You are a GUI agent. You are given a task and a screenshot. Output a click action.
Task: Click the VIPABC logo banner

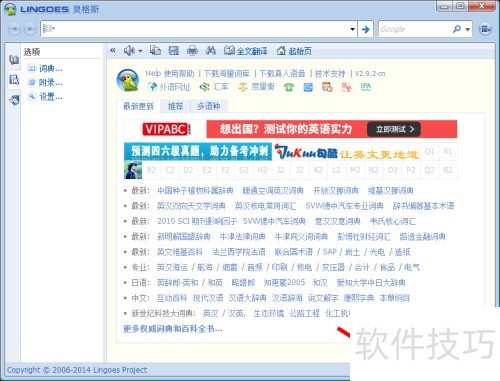point(166,129)
